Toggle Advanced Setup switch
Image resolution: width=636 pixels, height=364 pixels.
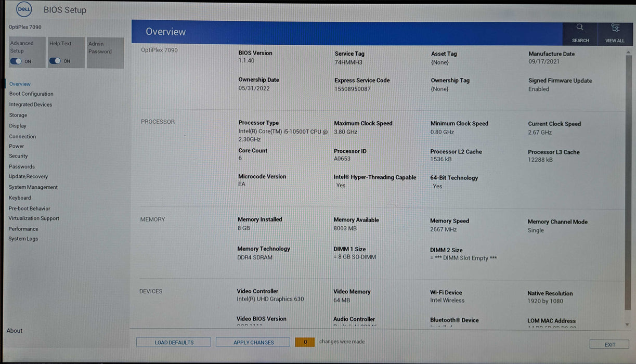16,61
